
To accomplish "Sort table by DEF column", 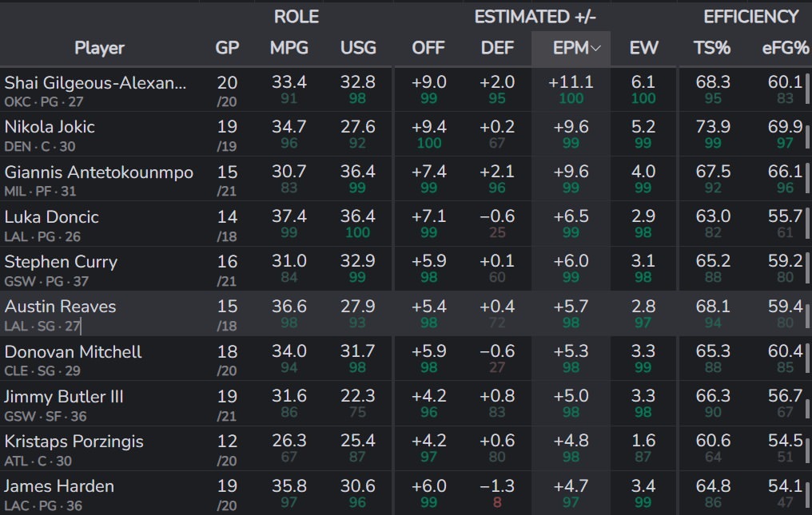I will point(497,48).
